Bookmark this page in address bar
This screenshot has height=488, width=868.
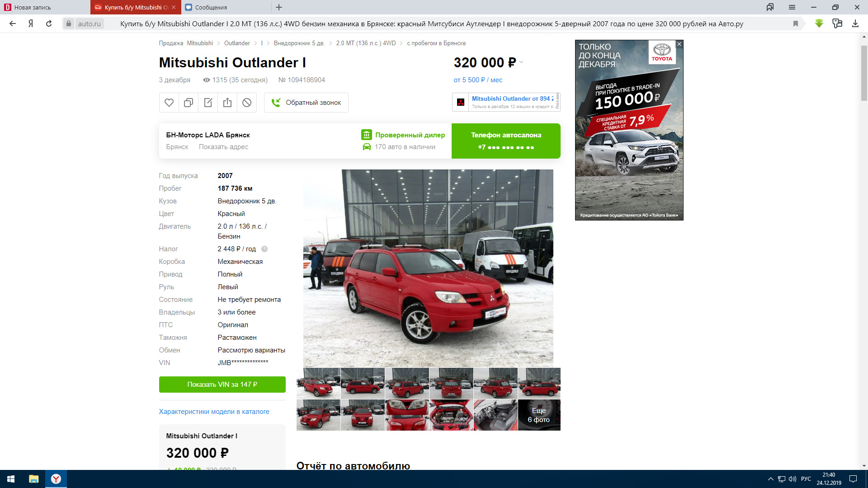click(x=796, y=23)
